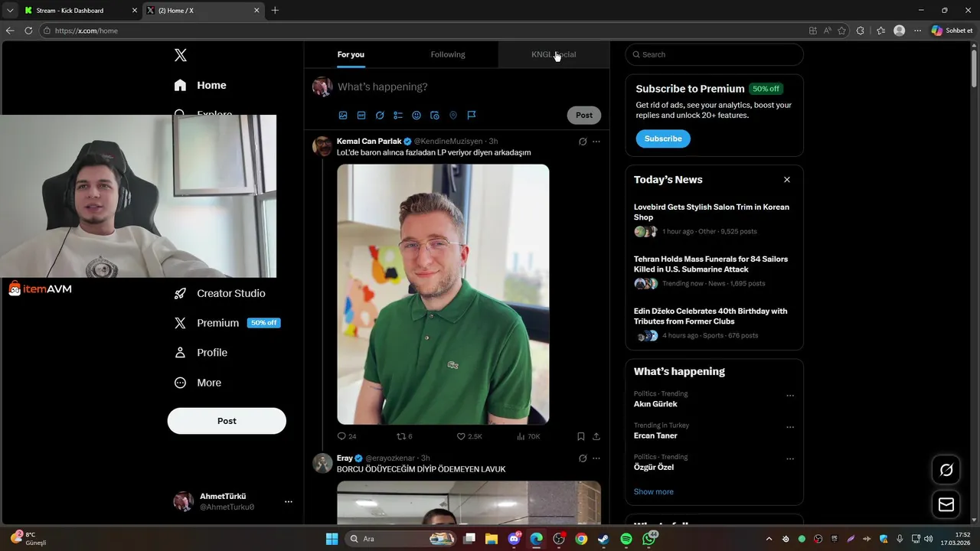Add a poll to the post

tap(398, 116)
